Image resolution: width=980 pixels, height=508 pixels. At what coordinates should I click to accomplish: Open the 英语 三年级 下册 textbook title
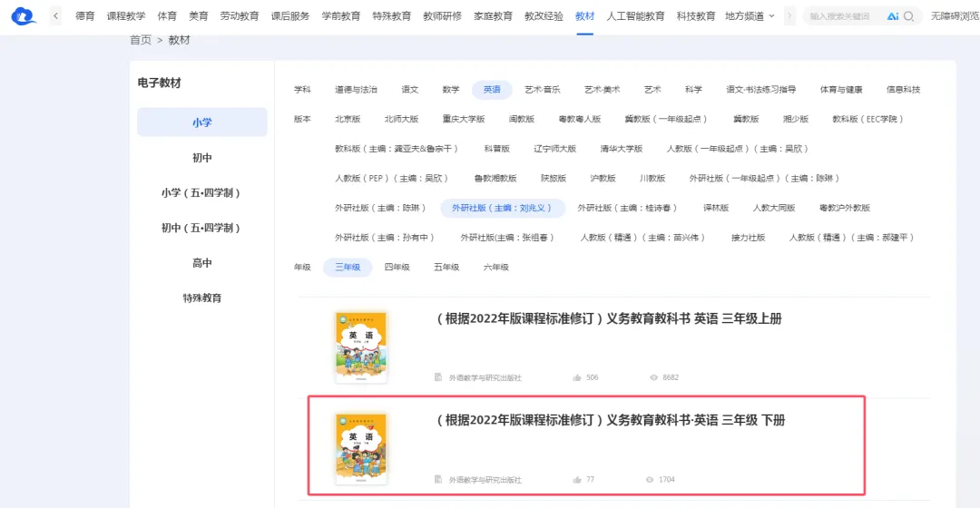[x=611, y=421]
